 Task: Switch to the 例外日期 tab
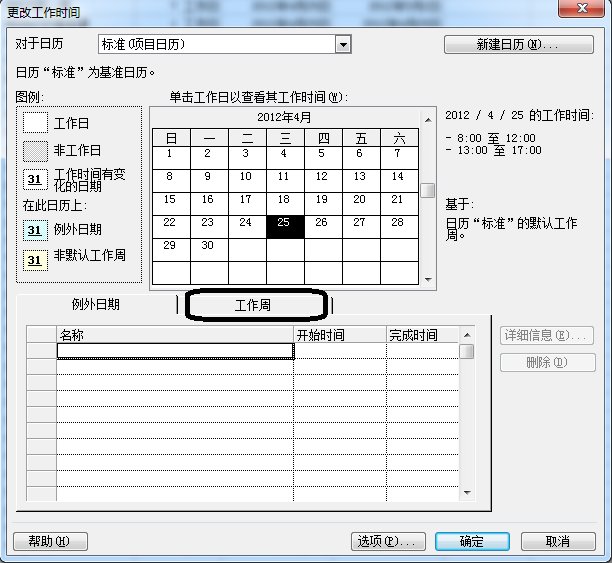(96, 304)
